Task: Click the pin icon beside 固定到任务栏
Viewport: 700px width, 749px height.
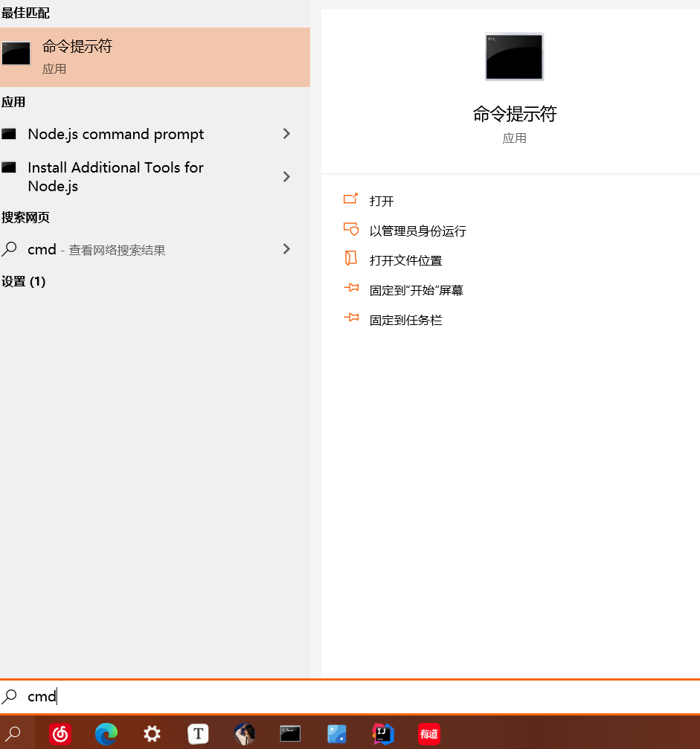Action: (x=351, y=317)
